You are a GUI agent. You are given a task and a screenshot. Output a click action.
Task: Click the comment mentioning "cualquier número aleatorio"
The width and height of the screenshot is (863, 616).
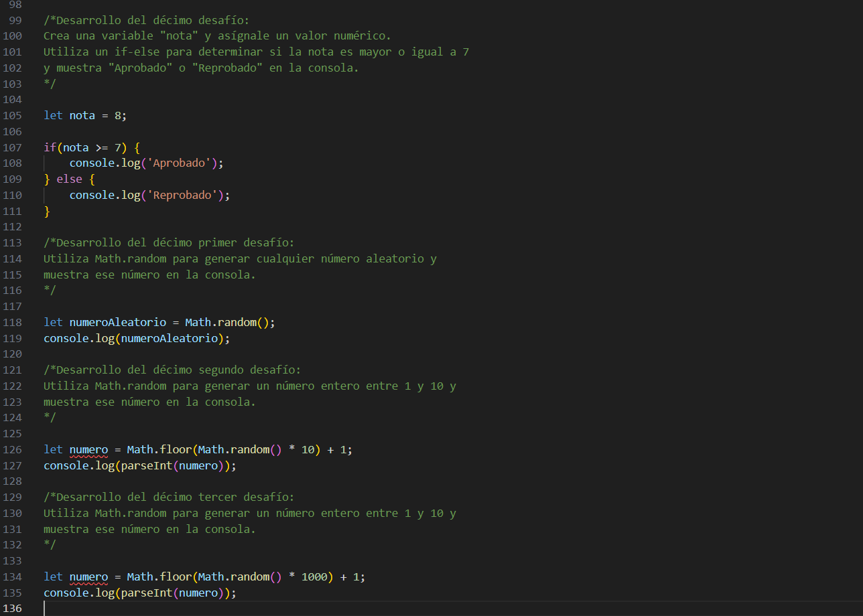240,258
